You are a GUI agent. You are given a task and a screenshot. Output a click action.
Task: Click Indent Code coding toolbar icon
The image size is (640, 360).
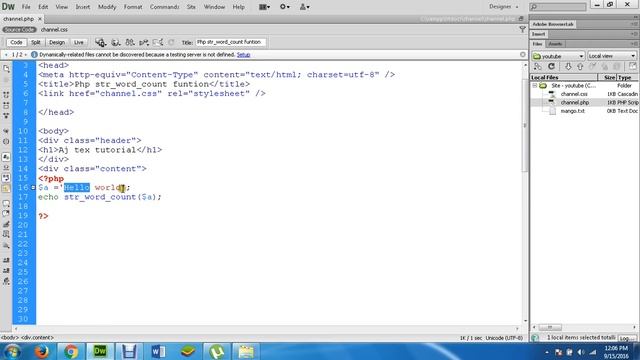[6, 260]
